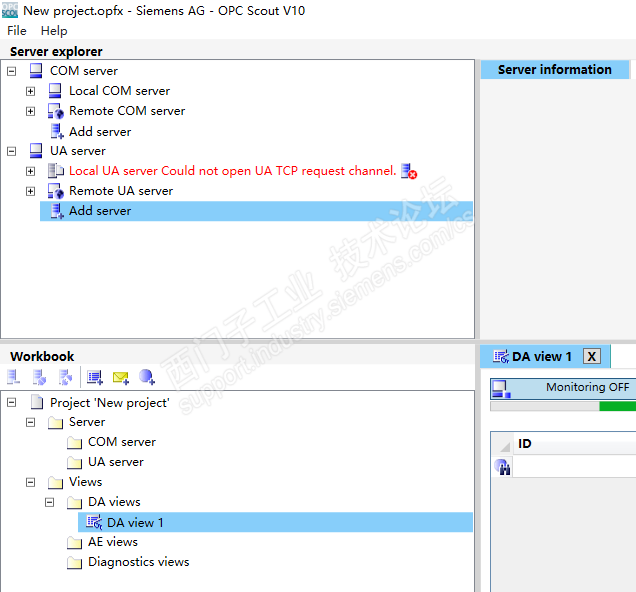Screen dimensions: 636x592
Task: Click the UA server computer icon
Action: pyautogui.click(x=36, y=151)
